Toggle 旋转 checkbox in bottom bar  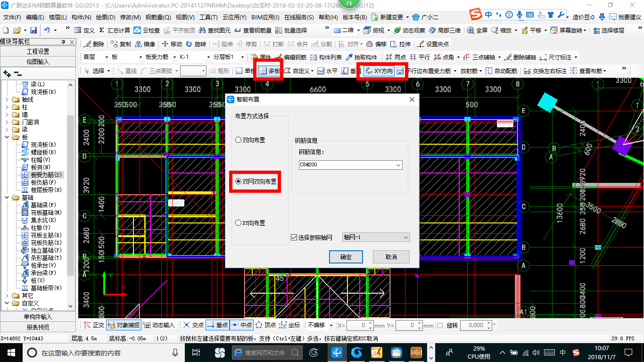(440, 325)
